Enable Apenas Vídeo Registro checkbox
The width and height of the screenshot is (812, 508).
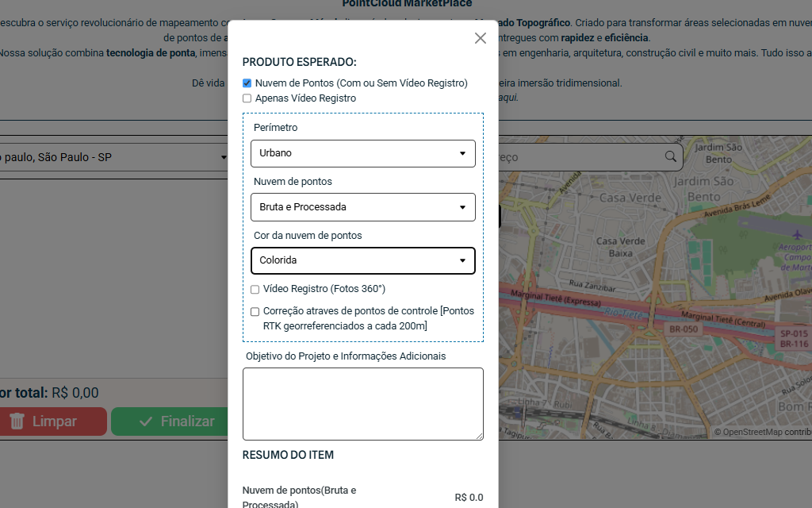[x=247, y=98]
